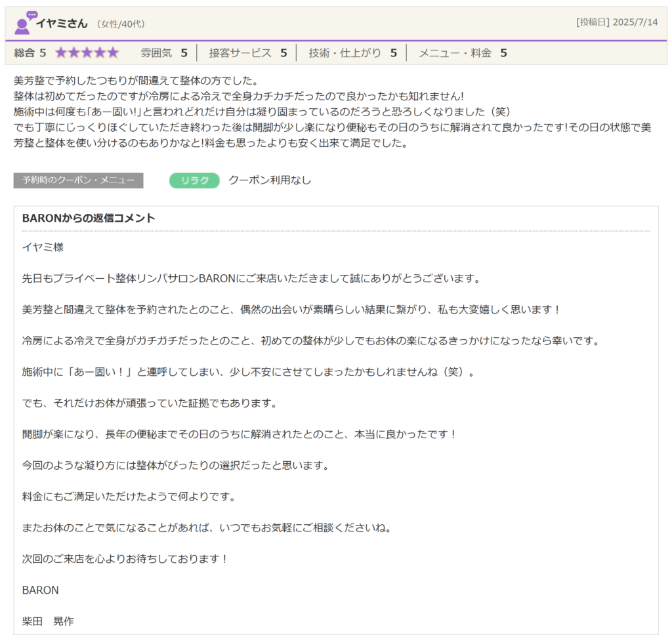
Task: Click the BARONからの返信コメント heading
Action: tap(89, 218)
